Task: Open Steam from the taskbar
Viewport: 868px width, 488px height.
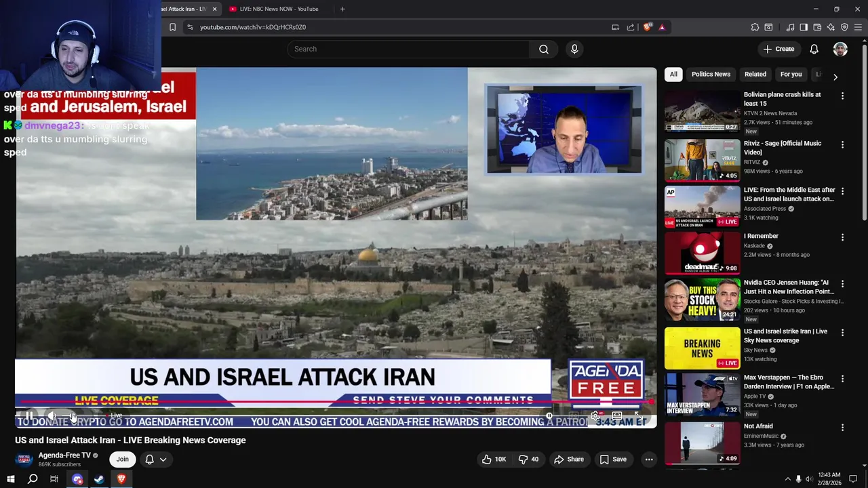Action: point(99,479)
